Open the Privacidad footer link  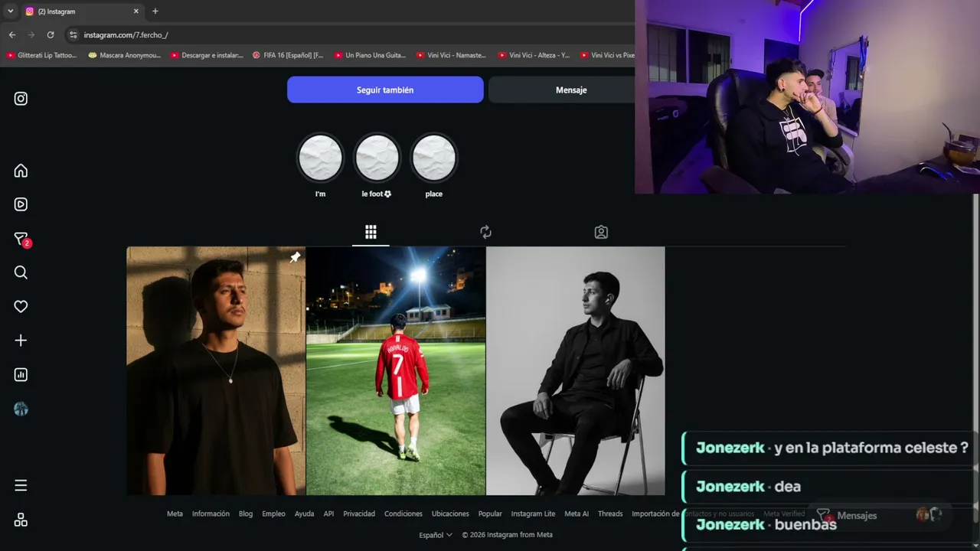359,514
